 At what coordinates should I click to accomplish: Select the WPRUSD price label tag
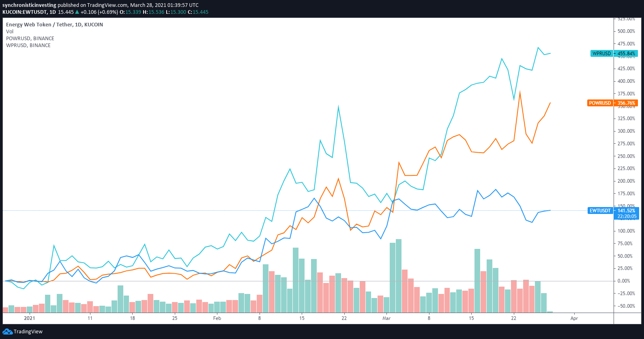[601, 54]
